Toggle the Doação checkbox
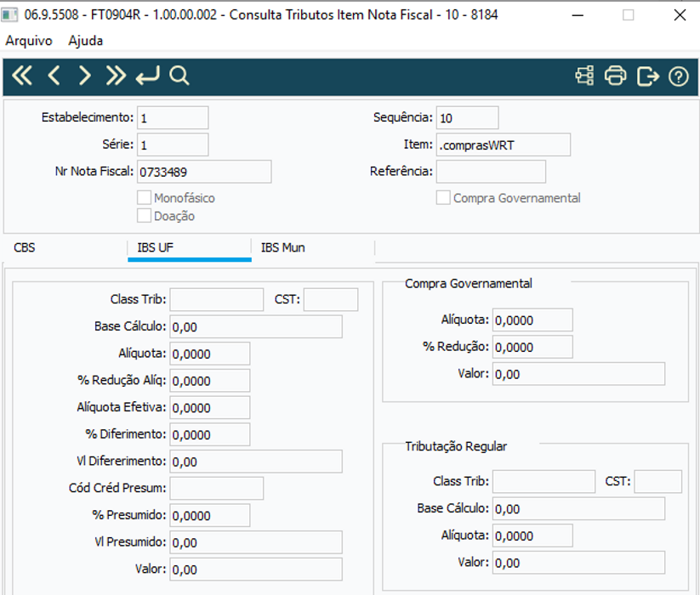700x595 pixels. point(144,215)
